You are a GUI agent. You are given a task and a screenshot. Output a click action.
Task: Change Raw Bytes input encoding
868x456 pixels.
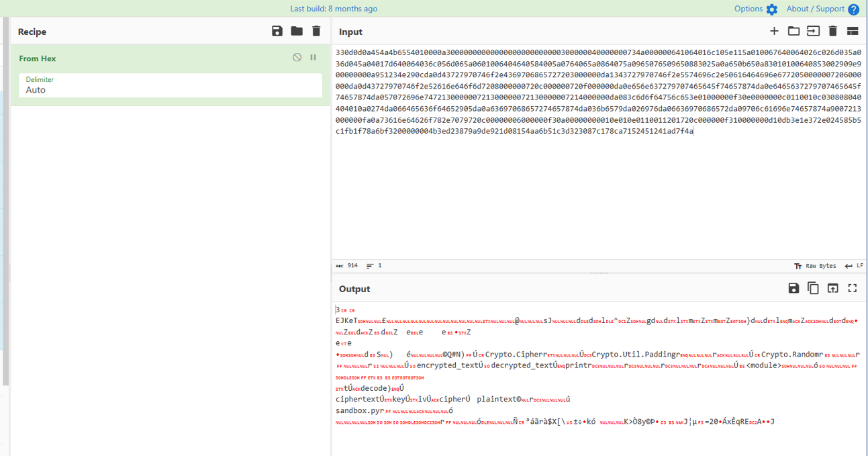click(x=815, y=266)
